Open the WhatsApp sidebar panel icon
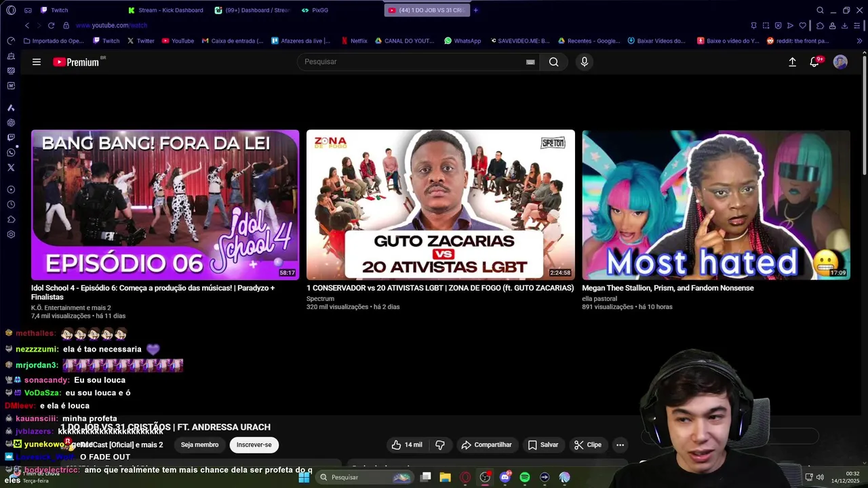This screenshot has width=868, height=488. coord(11,152)
